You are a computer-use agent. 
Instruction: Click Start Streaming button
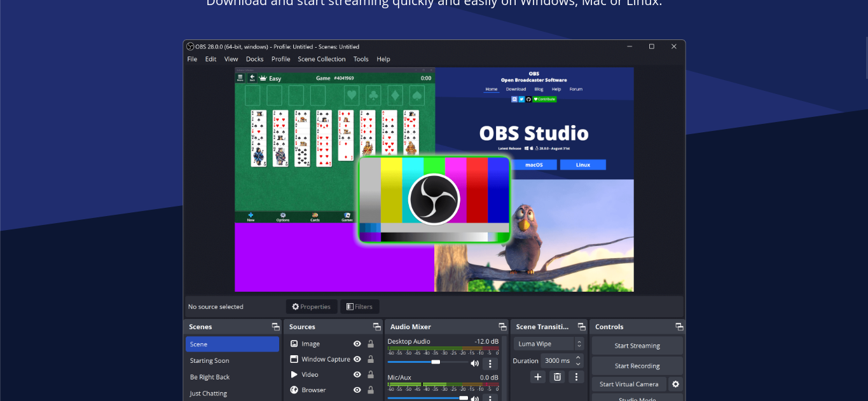(x=637, y=346)
